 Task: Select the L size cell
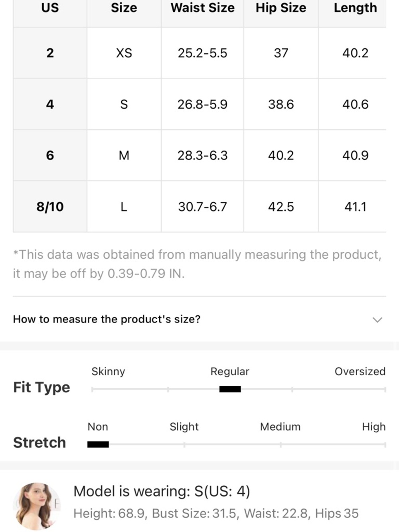tap(124, 207)
